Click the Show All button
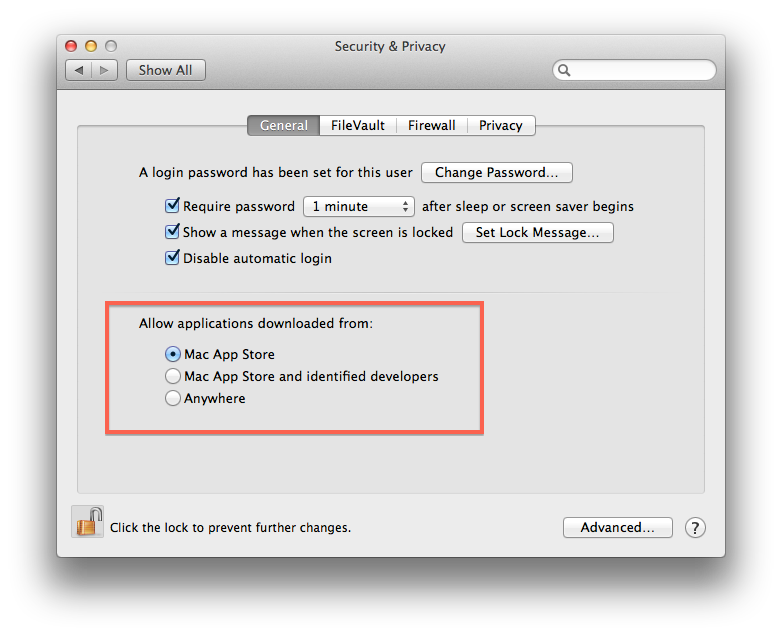This screenshot has height=636, width=782. pyautogui.click(x=166, y=70)
